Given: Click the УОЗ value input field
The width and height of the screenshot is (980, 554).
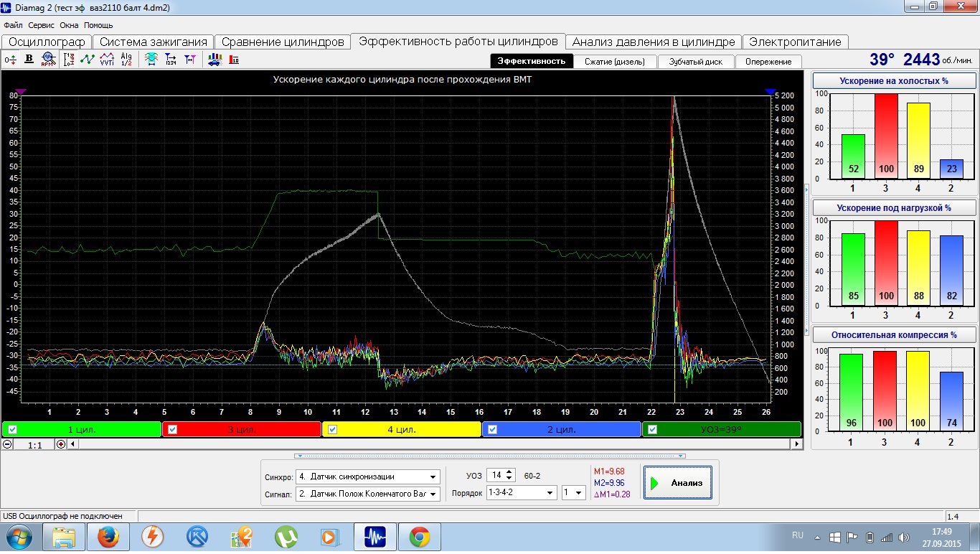Looking at the screenshot, I should 496,475.
